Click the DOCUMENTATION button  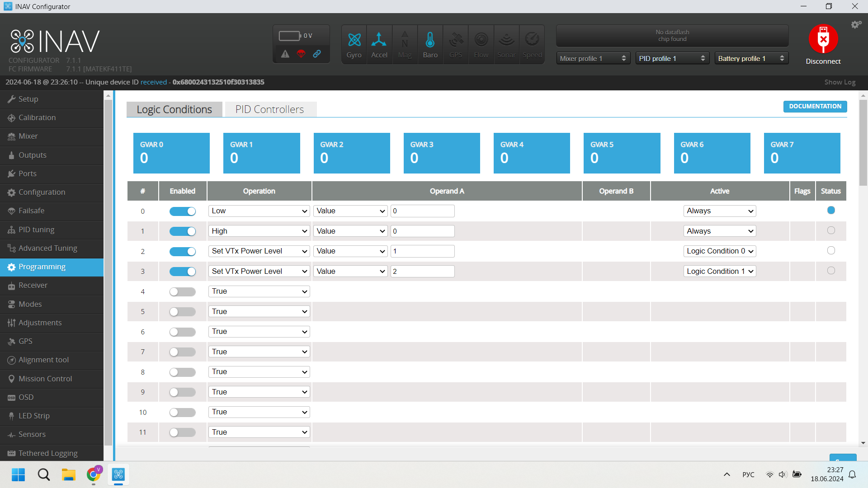click(815, 106)
